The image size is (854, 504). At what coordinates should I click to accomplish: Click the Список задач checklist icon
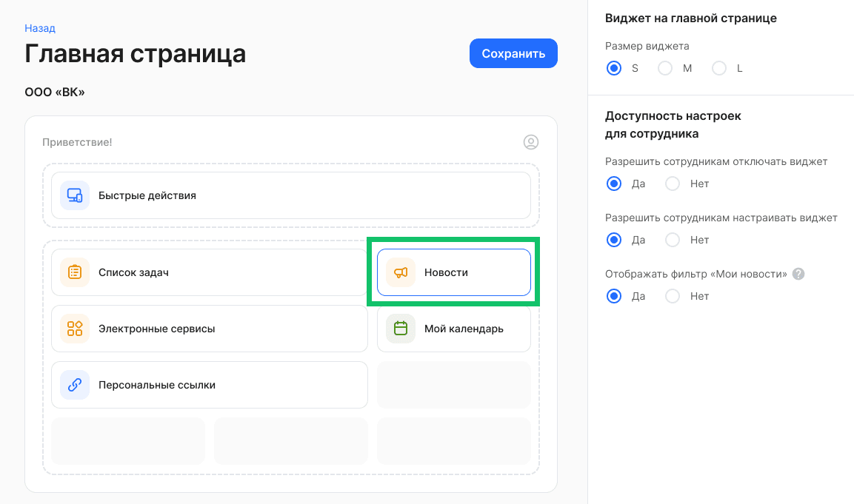[x=75, y=272]
